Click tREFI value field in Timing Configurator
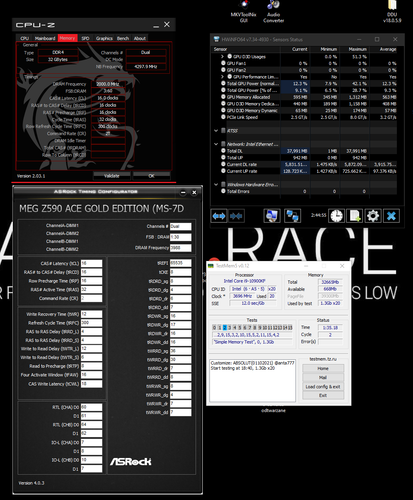 point(181,263)
